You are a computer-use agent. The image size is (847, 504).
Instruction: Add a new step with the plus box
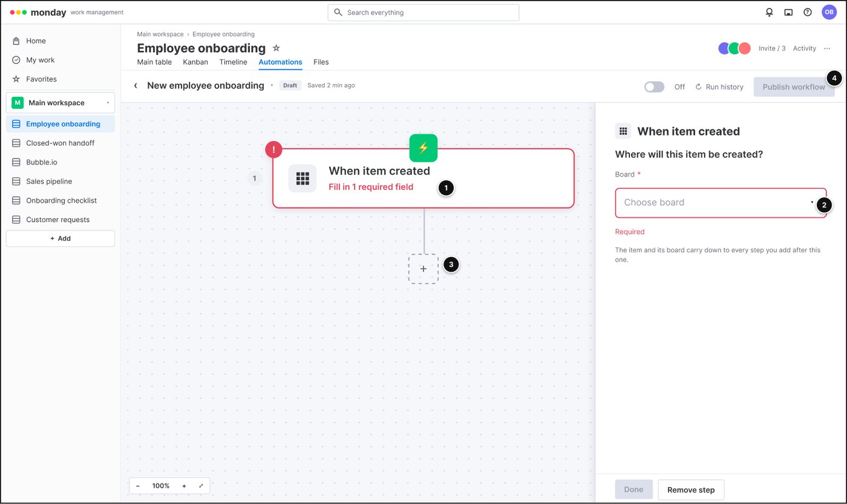[423, 269]
